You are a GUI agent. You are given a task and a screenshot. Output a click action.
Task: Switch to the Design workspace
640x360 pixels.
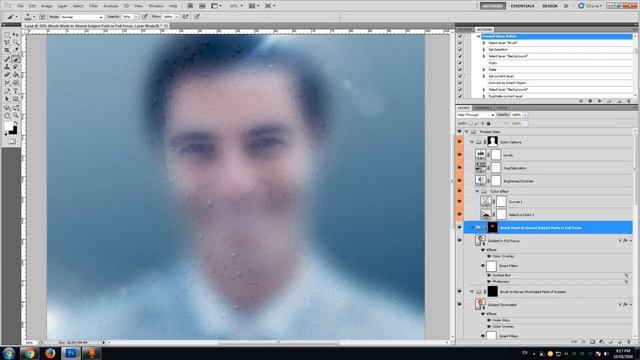click(550, 6)
